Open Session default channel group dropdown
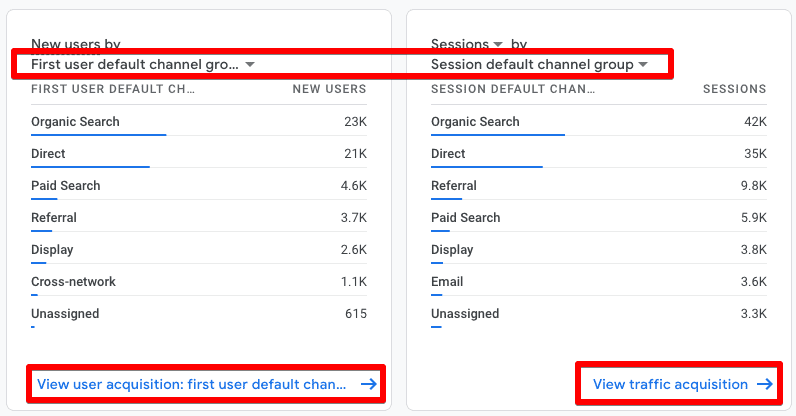Screen dimensions: 796x416 [x=539, y=65]
